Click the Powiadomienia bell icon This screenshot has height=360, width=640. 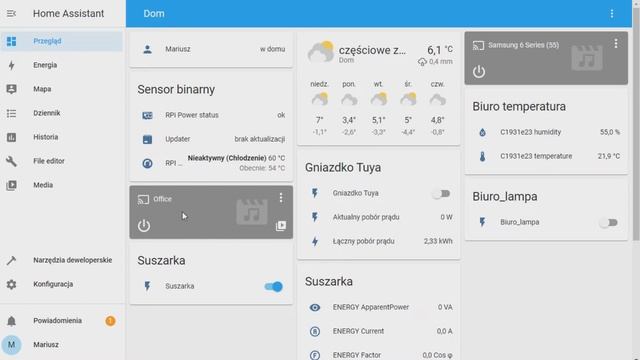click(x=11, y=321)
